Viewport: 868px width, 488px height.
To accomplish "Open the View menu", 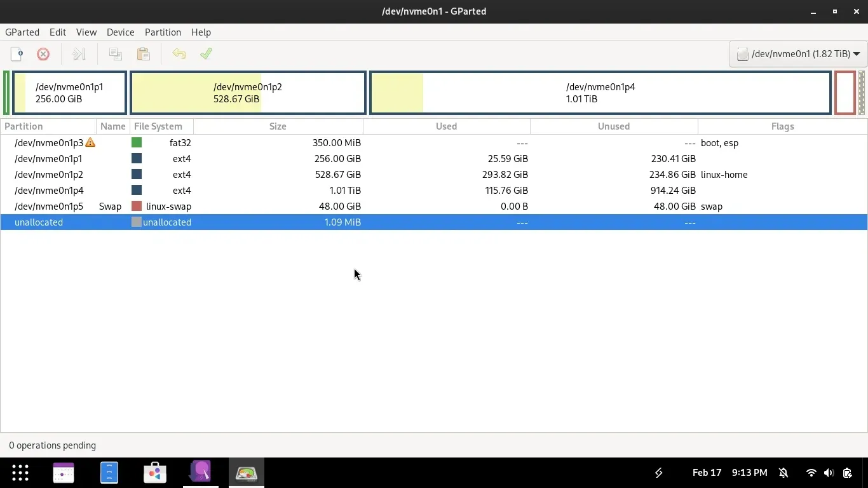I will pos(86,32).
